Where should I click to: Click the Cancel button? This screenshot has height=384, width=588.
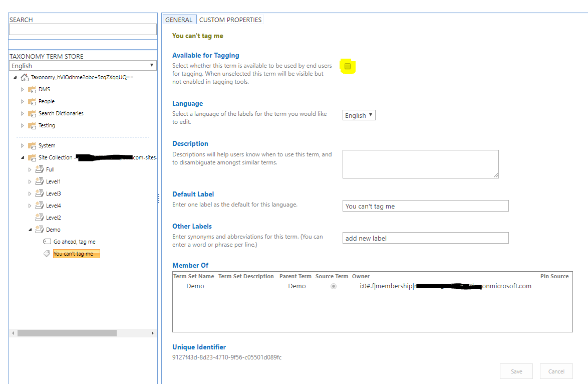pyautogui.click(x=556, y=371)
